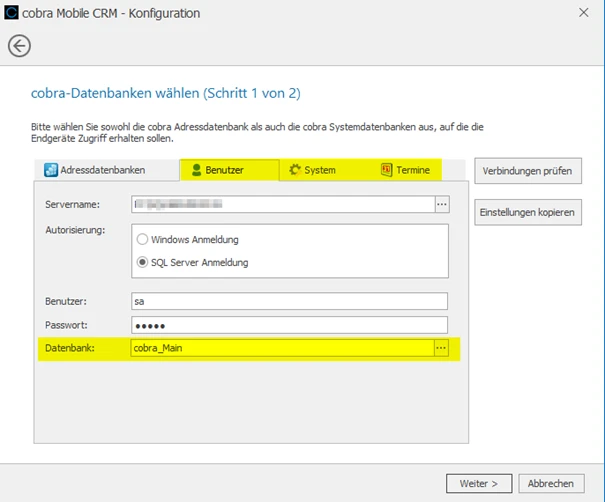Proceed with the Weiter button
The height and width of the screenshot is (502, 605).
[x=479, y=483]
